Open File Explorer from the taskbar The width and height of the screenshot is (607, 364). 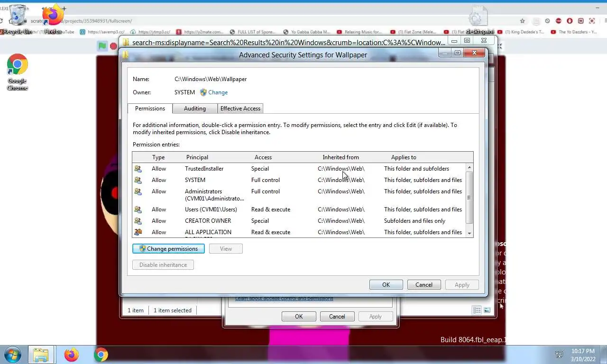click(x=41, y=355)
